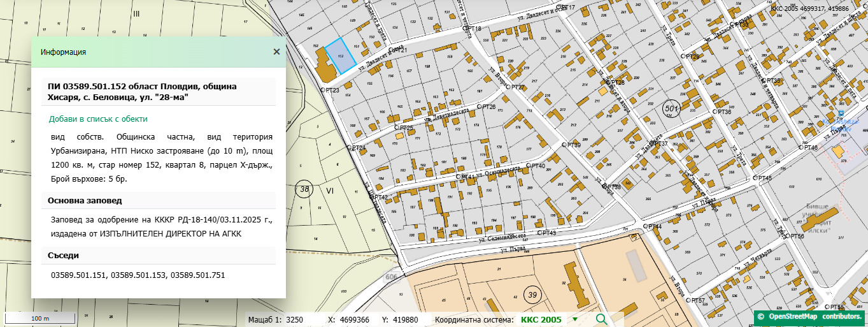This screenshot has height=327, width=868.
Task: Click the 'Съседи' section heading
Action: pos(63,256)
